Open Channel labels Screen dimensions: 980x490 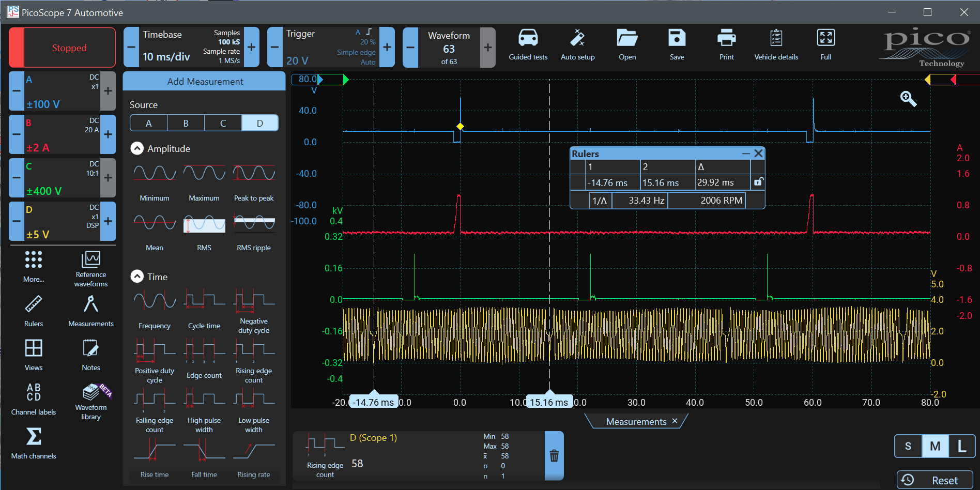[34, 399]
